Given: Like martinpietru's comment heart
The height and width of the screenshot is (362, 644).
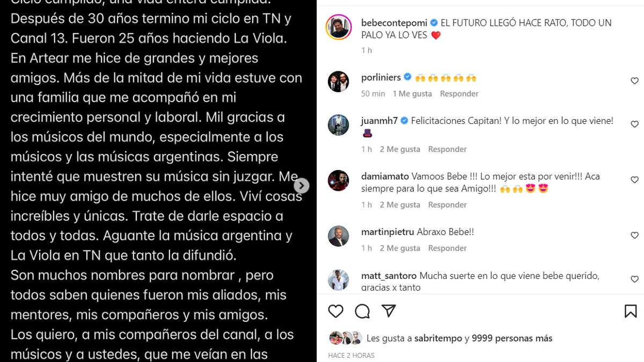Looking at the screenshot, I should coord(634,235).
